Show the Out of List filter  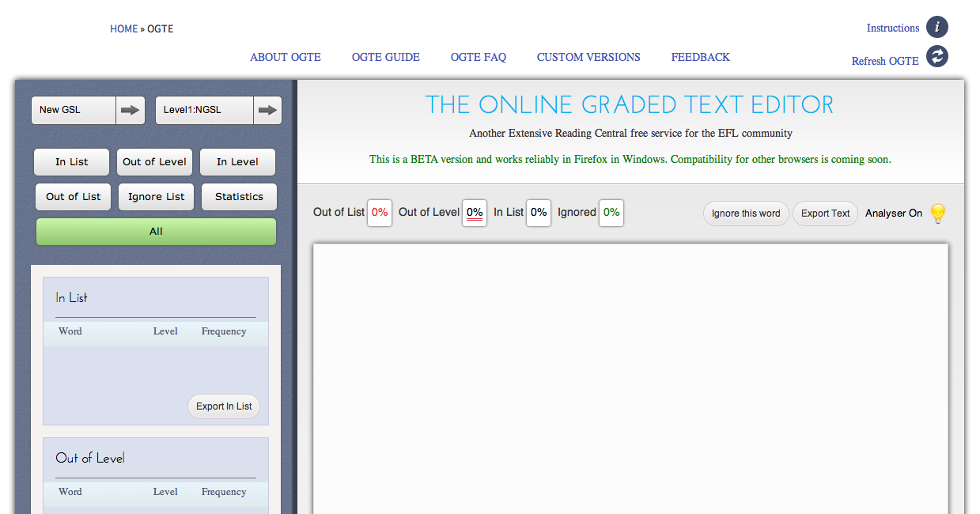click(x=74, y=197)
